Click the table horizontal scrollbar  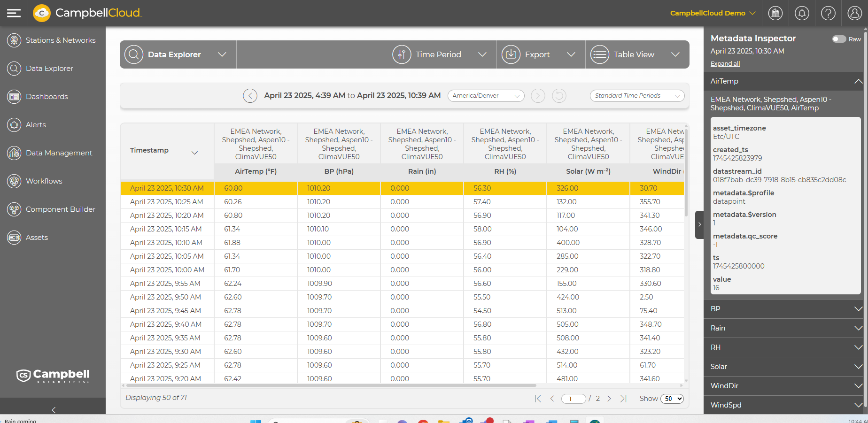[331, 385]
